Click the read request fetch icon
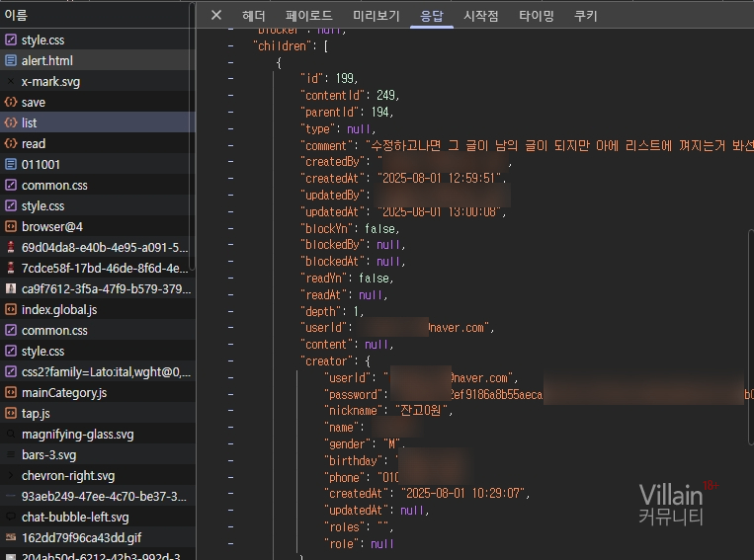754x560 pixels. 11,144
